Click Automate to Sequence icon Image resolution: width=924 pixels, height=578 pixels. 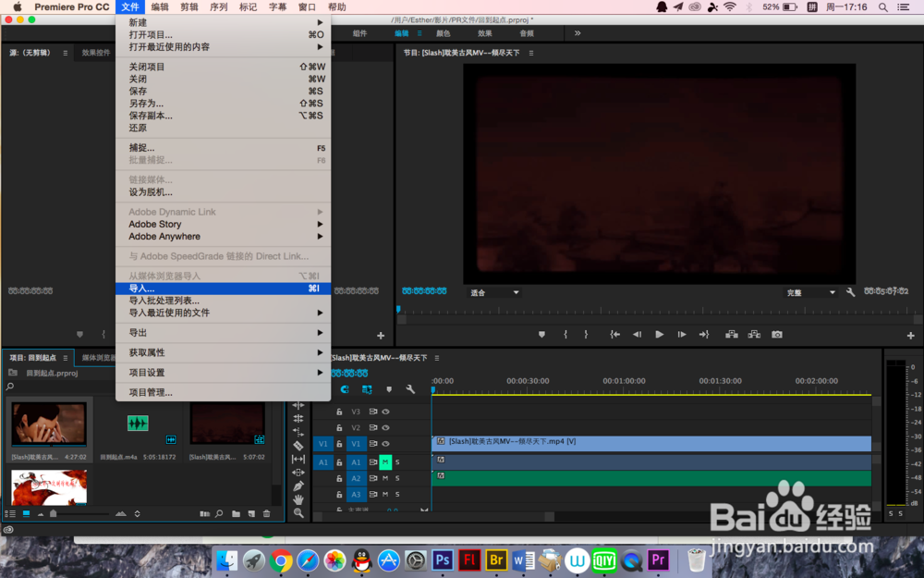204,513
